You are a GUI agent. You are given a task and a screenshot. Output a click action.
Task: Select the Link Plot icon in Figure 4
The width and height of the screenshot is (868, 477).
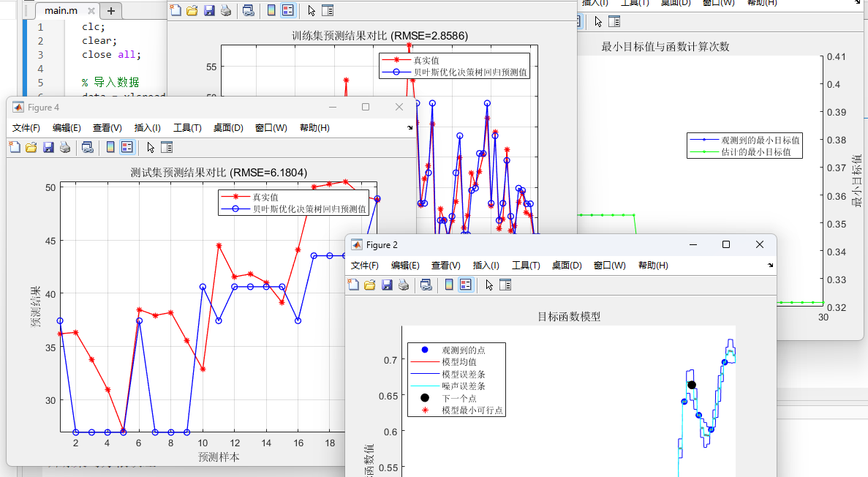pyautogui.click(x=87, y=147)
